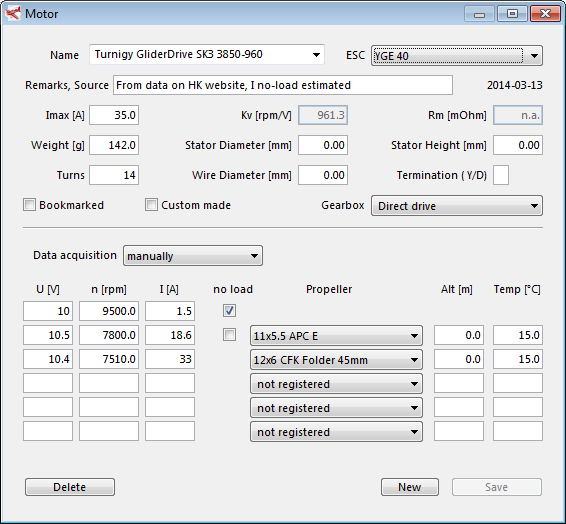This screenshot has height=524, width=566.
Task: Click the Motor app icon in title bar
Action: tap(13, 14)
